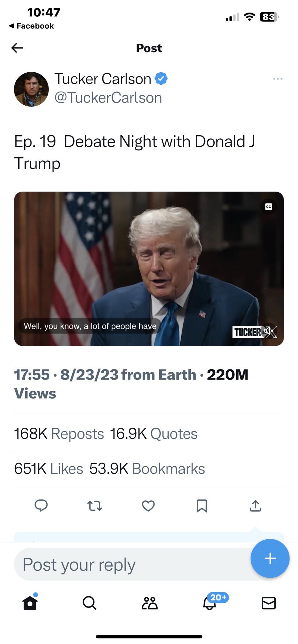The height and width of the screenshot is (644, 298).
Task: Open the Search tab
Action: (89, 603)
